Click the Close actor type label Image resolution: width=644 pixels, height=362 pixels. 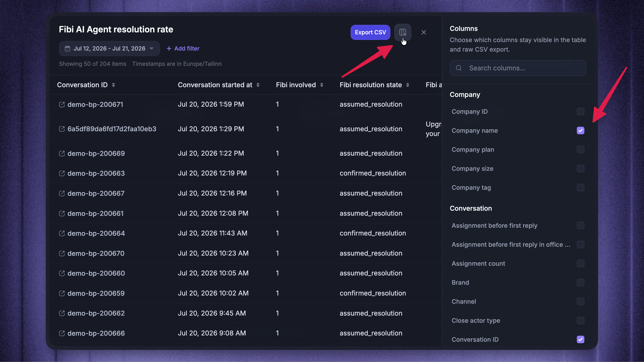click(476, 321)
